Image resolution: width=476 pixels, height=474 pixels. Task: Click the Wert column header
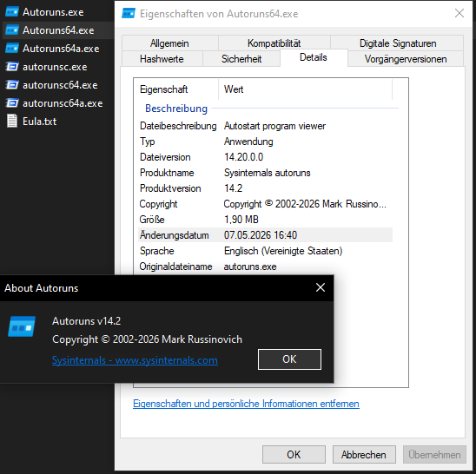tap(305, 89)
